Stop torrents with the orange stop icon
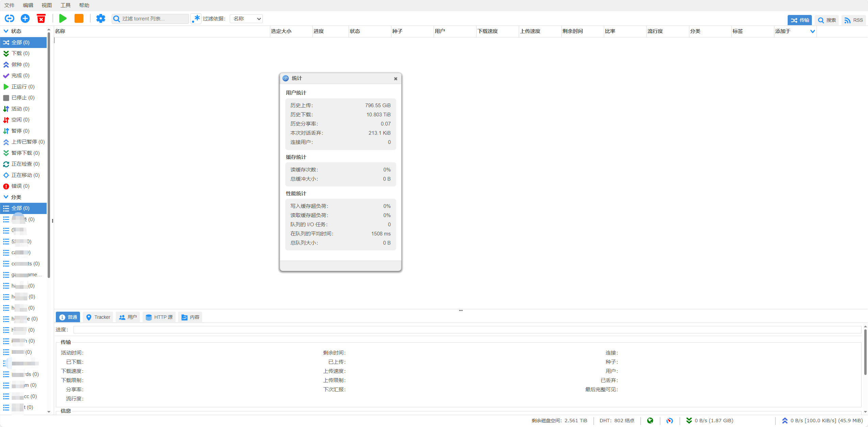The width and height of the screenshot is (868, 427). (x=79, y=18)
